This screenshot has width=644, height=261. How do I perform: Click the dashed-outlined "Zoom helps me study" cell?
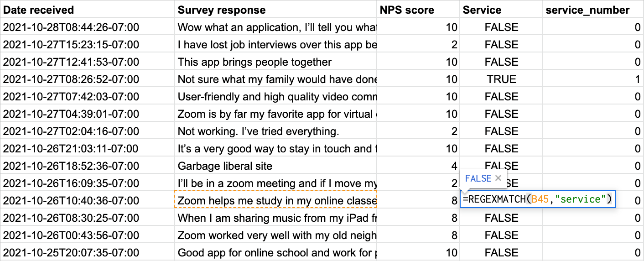[x=275, y=200]
